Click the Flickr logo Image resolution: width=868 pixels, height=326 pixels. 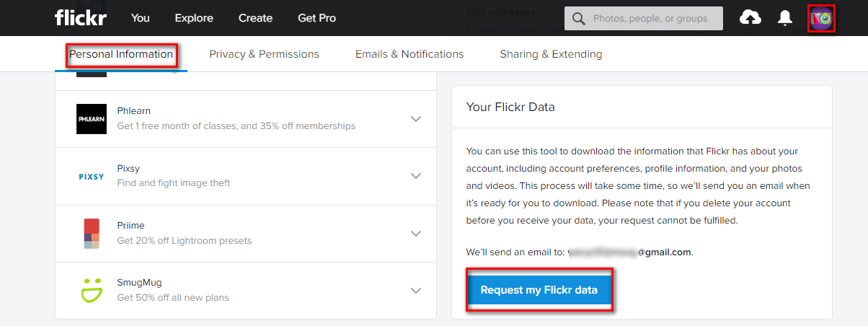point(80,18)
